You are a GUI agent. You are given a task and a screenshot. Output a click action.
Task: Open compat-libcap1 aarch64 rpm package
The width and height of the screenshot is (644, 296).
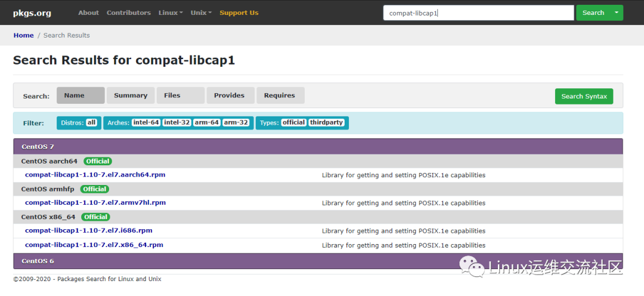pyautogui.click(x=95, y=175)
